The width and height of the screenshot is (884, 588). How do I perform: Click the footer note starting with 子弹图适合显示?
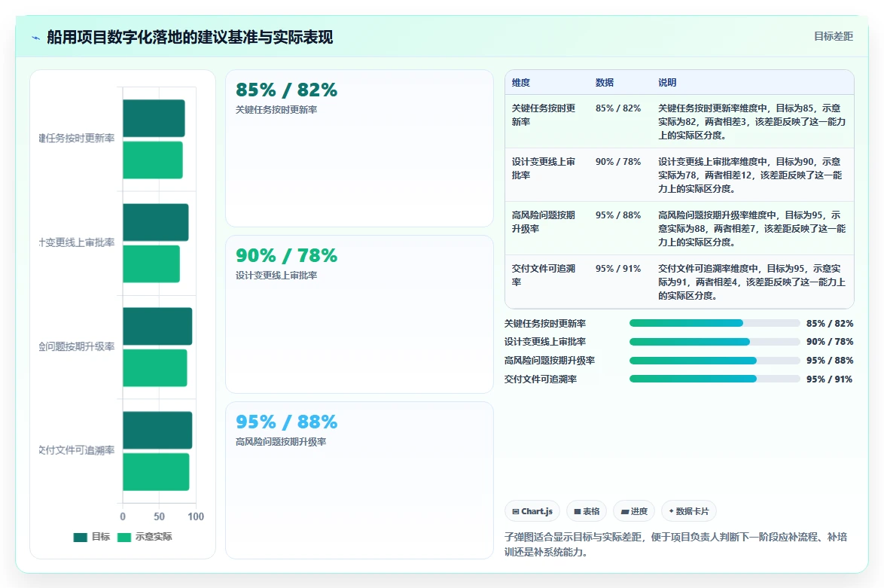click(x=675, y=544)
